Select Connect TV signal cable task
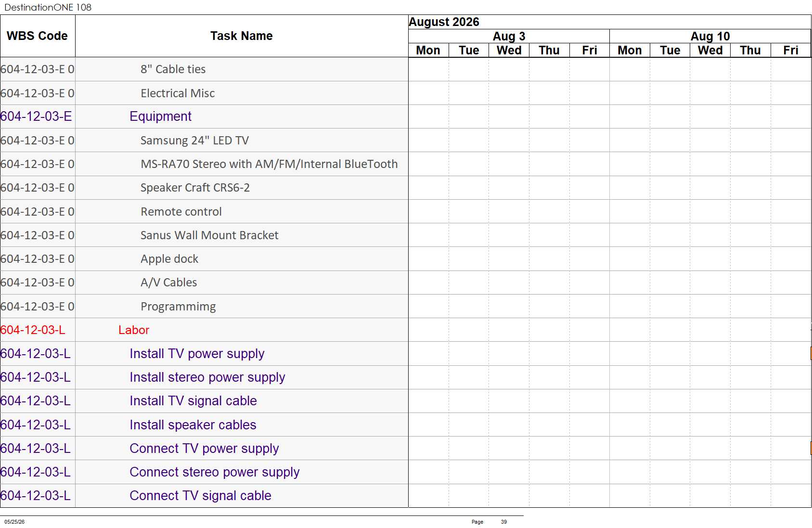812x528 pixels. 200,496
